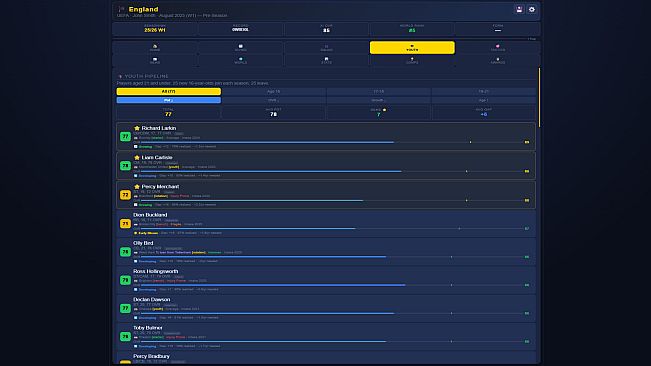Open the News navigation icon tab
This screenshot has width=651, height=366.
coord(155,61)
